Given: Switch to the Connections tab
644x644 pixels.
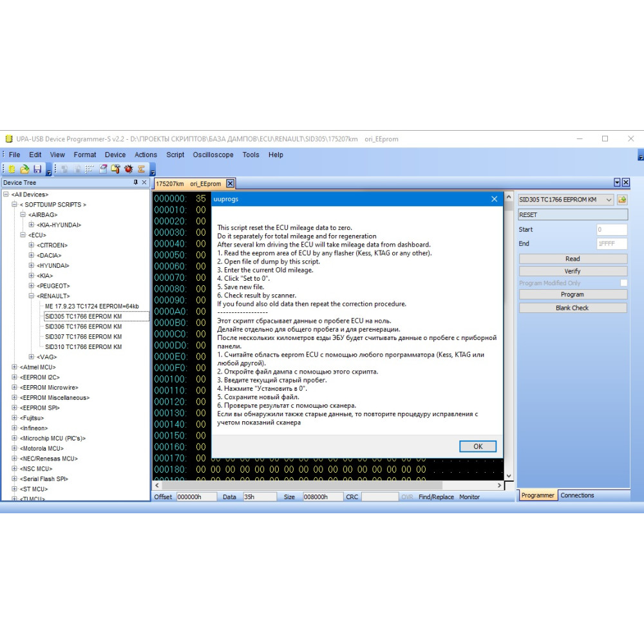Looking at the screenshot, I should (x=577, y=495).
